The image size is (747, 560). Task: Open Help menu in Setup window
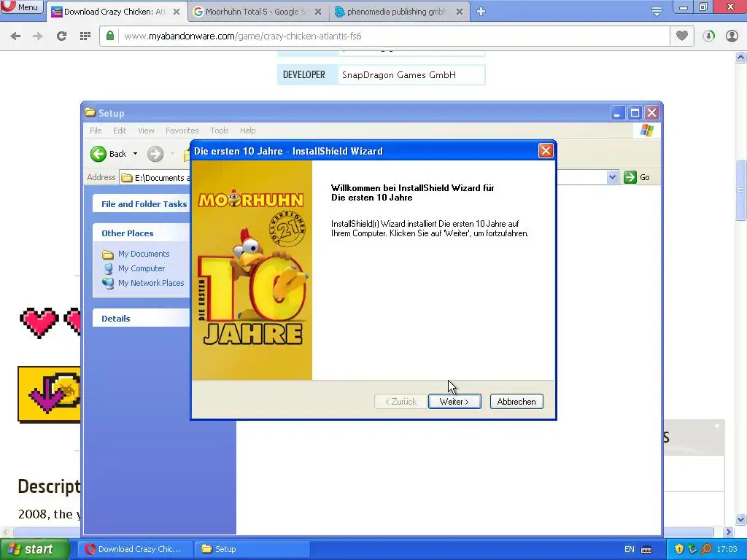tap(248, 131)
